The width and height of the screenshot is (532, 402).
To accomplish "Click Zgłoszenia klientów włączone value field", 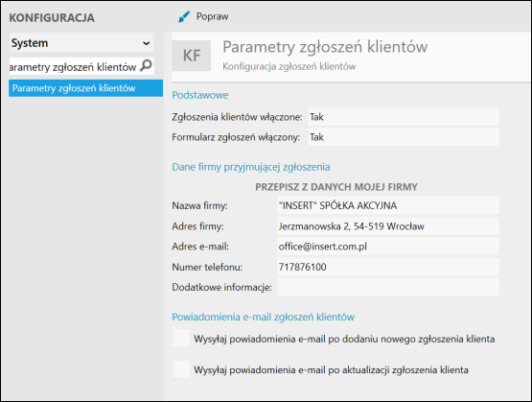I will 404,117.
